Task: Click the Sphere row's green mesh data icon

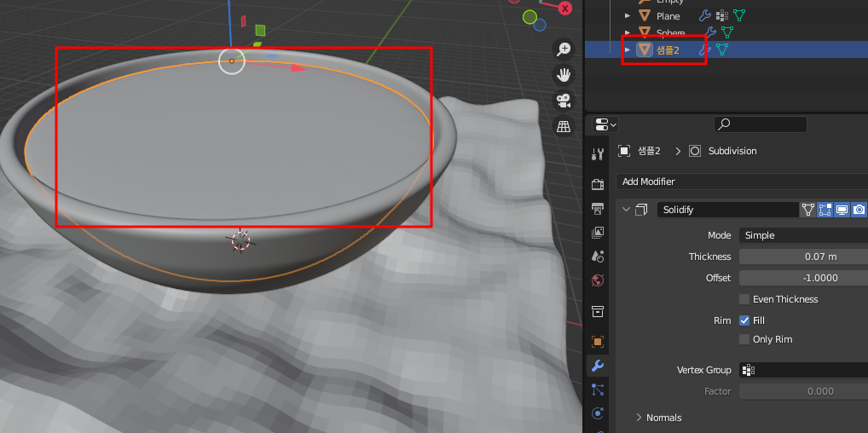Action: pos(727,32)
